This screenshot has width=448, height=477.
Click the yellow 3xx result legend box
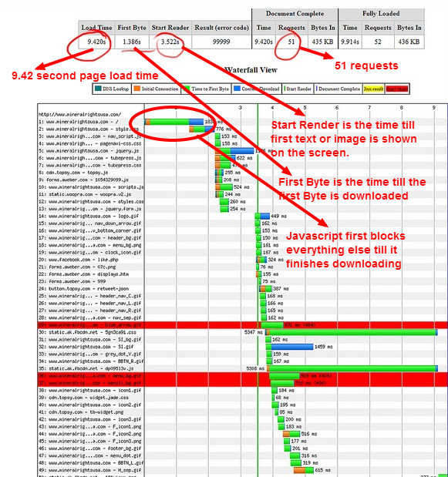[373, 89]
